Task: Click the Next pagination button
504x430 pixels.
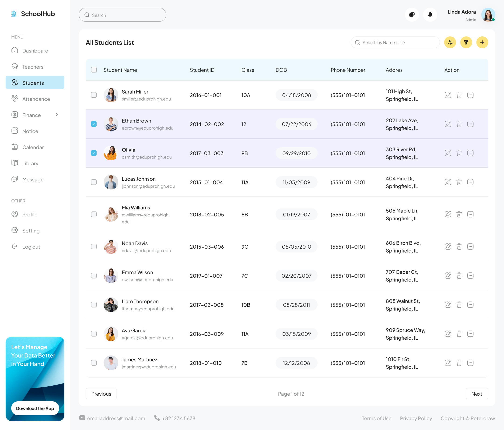Action: (477, 394)
